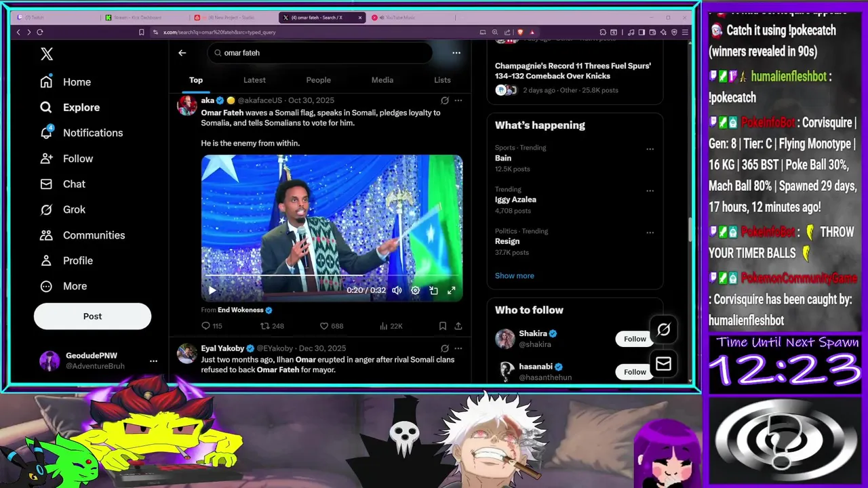Screen dimensions: 868x488
Task: Switch to the People tab
Action: click(318, 80)
